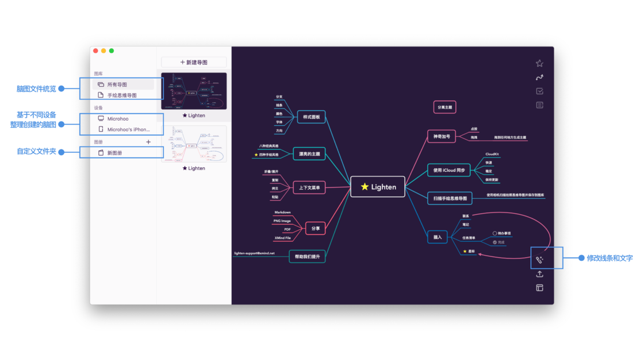Viewport: 644px width, 351px height.
Task: Select the 漂亮的主题 topic node
Action: coord(309,154)
